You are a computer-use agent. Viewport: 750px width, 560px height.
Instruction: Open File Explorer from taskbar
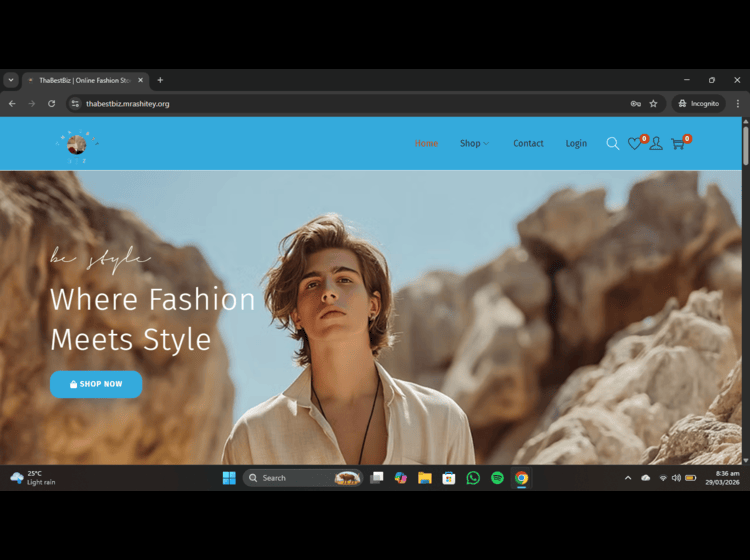point(425,478)
